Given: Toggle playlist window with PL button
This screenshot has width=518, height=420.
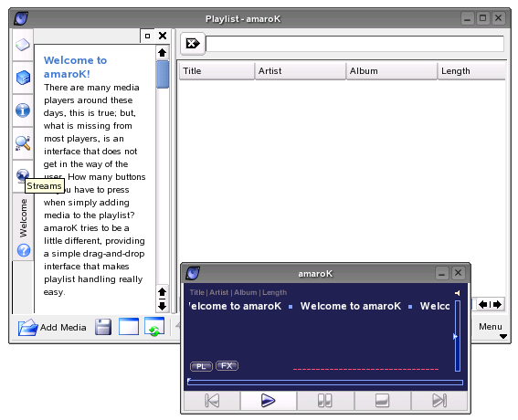Looking at the screenshot, I should pyautogui.click(x=201, y=366).
